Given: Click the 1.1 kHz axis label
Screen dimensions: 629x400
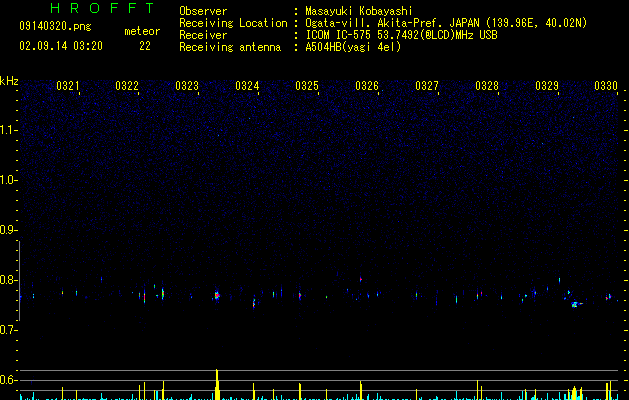Looking at the screenshot, I should pyautogui.click(x=8, y=130).
